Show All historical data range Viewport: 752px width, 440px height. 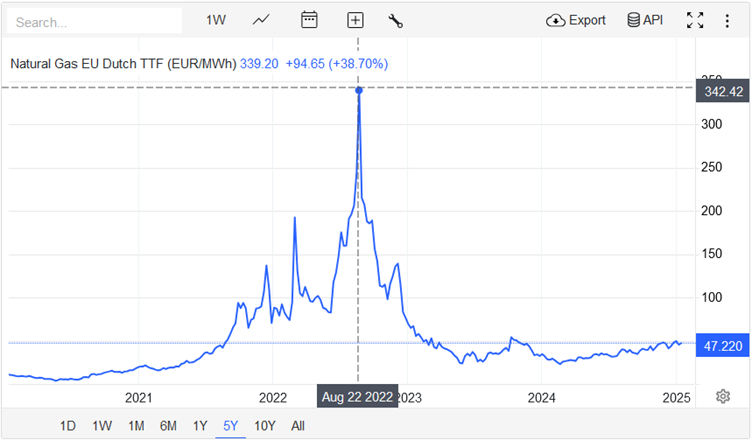pos(298,426)
